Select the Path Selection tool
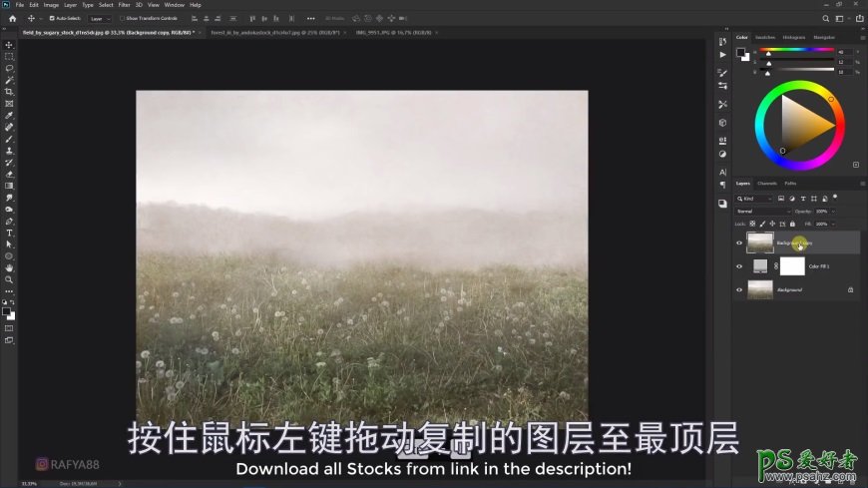Viewport: 868px width, 488px height. click(9, 244)
